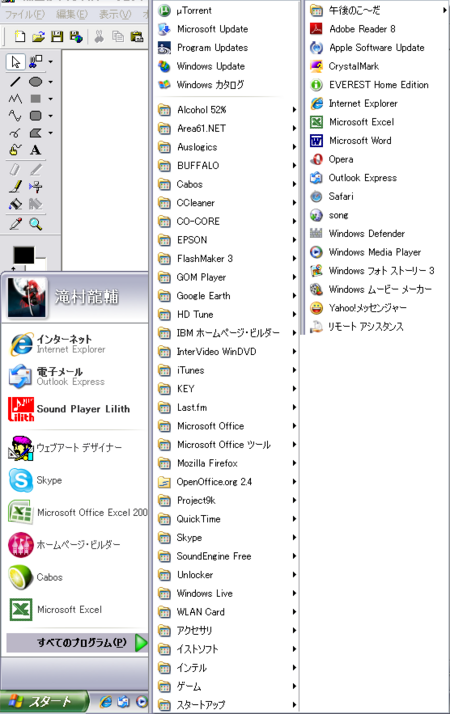Open the ファイル(F) menu
The width and height of the screenshot is (450, 714).
pyautogui.click(x=25, y=15)
